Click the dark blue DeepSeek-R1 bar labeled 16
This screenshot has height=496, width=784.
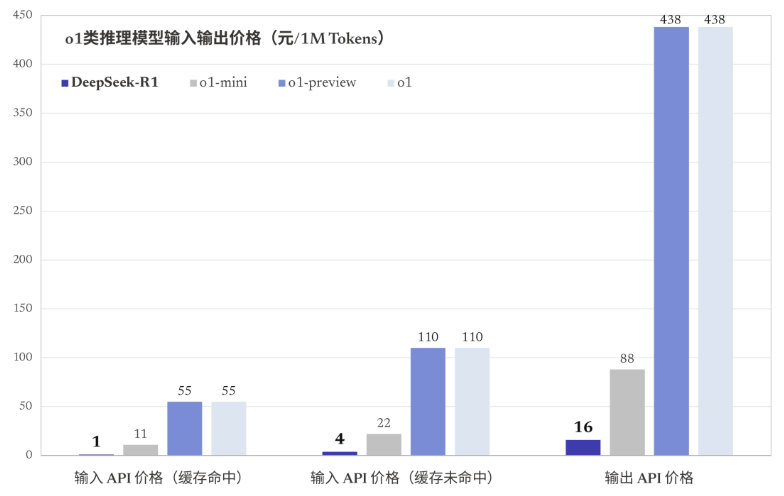583,448
